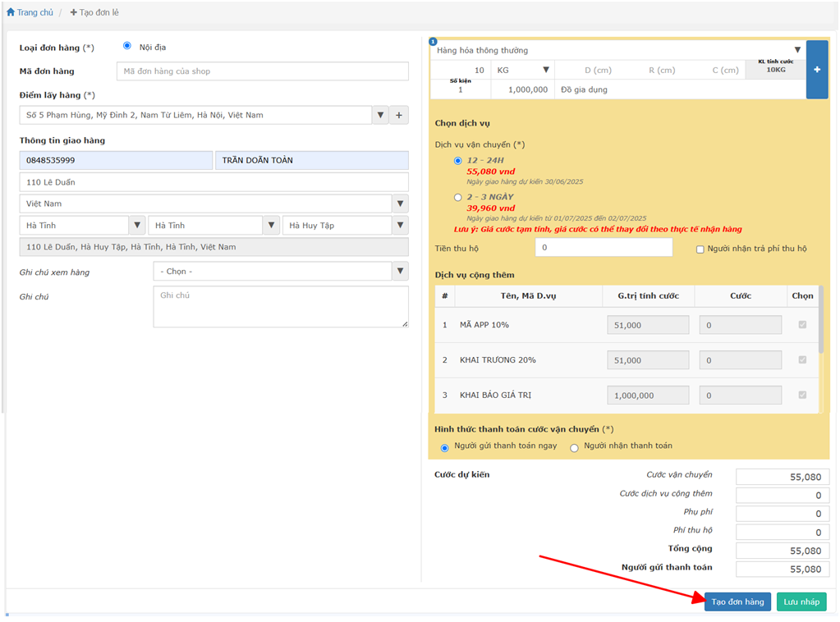Screen dimensions: 840x622
Task: Click MÃ APP 10% G.trị tính cước 51,000
Action: coord(648,325)
